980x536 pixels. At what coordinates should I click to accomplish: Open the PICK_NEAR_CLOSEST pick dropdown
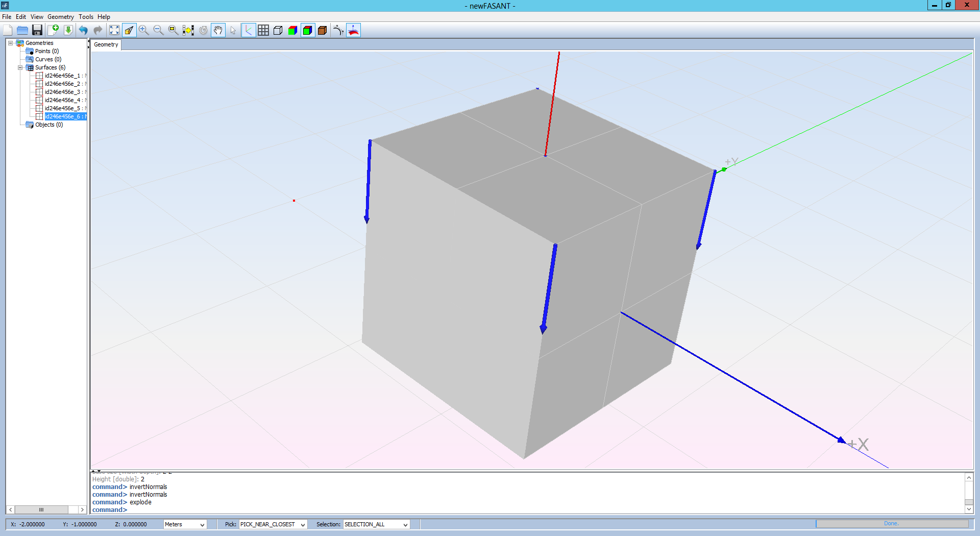tap(273, 524)
